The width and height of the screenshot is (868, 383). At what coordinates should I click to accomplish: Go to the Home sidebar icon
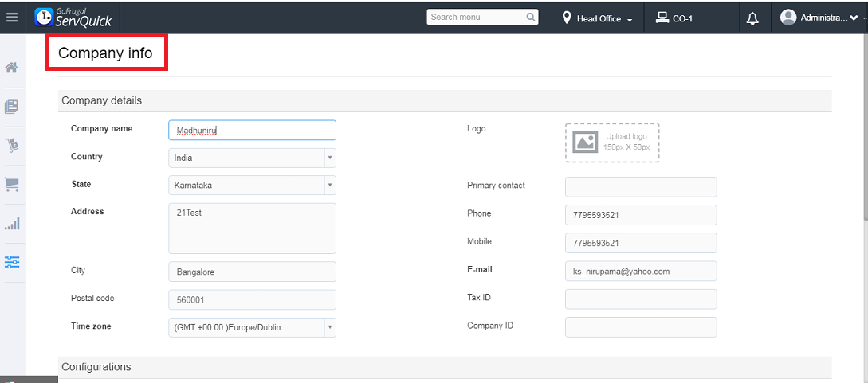coord(12,68)
